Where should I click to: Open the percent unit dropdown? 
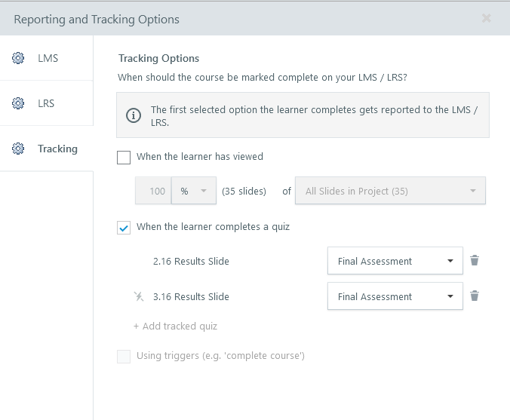pyautogui.click(x=194, y=192)
